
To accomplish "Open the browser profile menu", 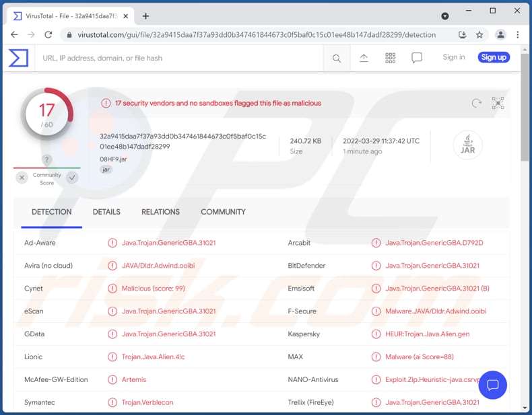I will [x=500, y=35].
